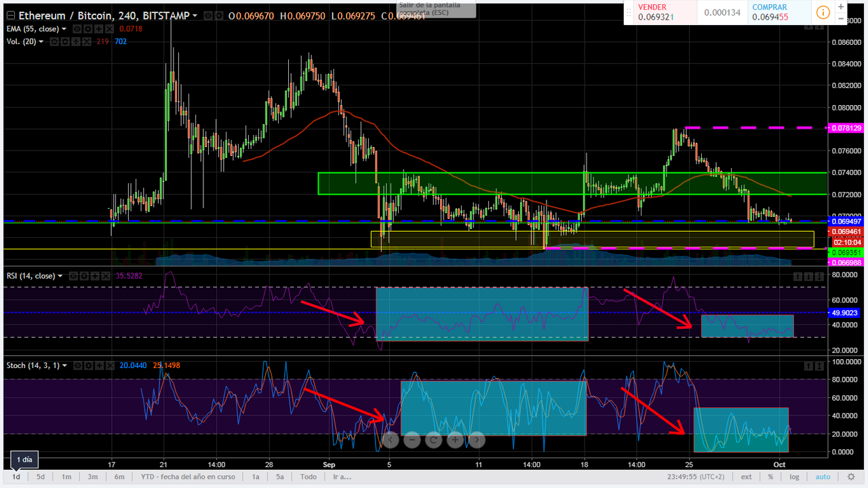The width and height of the screenshot is (868, 488).
Task: Toggle extended hours 'ext' option
Action: 746,476
